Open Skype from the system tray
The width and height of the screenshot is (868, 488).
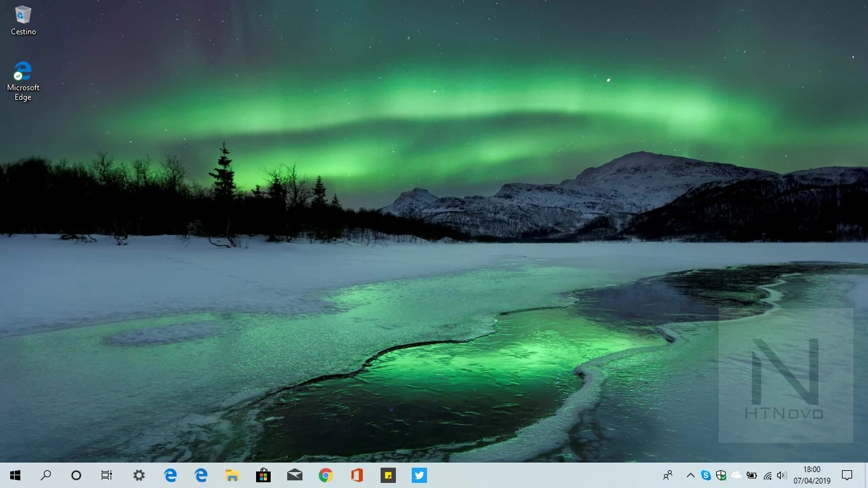pos(706,475)
